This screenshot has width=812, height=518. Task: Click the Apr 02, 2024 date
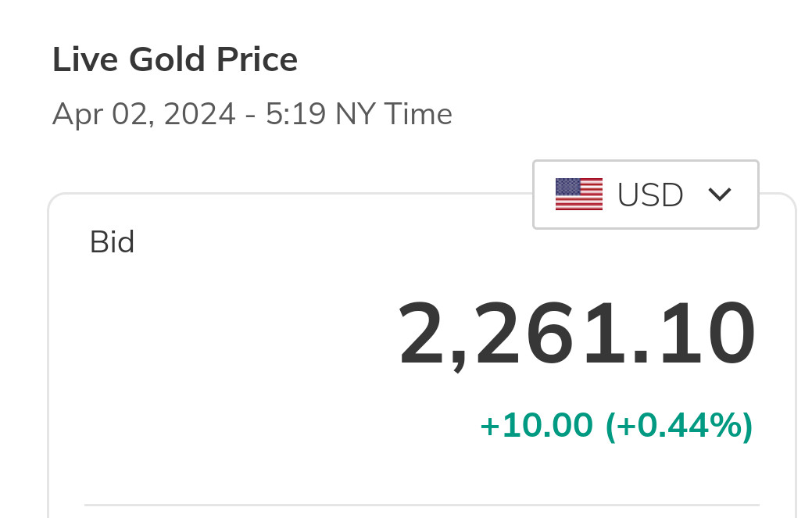point(144,115)
